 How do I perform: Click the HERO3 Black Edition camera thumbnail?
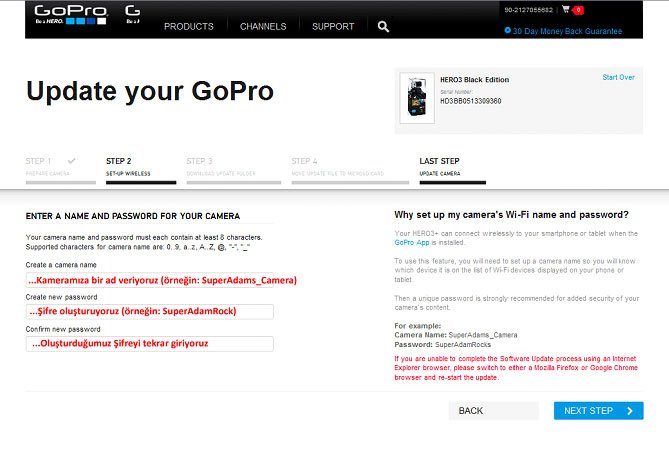click(417, 98)
